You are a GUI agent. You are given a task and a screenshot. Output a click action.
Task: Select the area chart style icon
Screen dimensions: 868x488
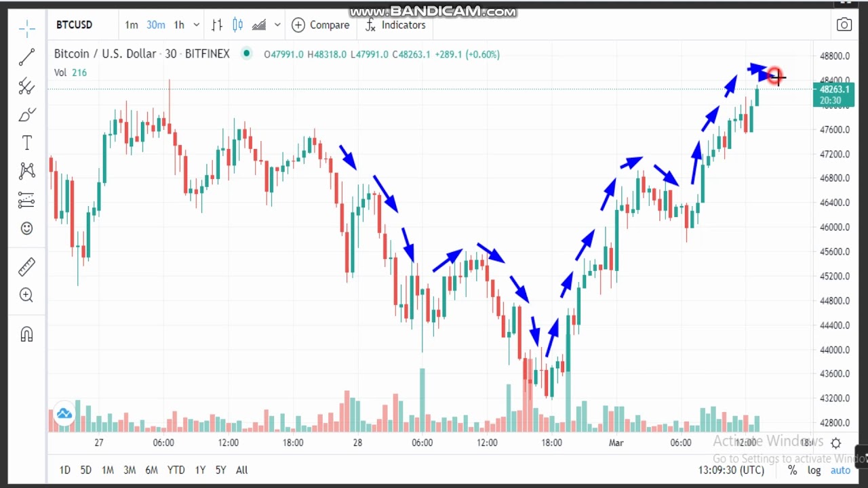(x=259, y=25)
